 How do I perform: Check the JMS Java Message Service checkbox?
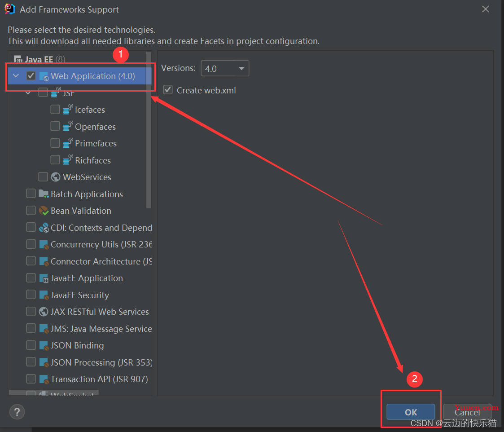pyautogui.click(x=31, y=328)
